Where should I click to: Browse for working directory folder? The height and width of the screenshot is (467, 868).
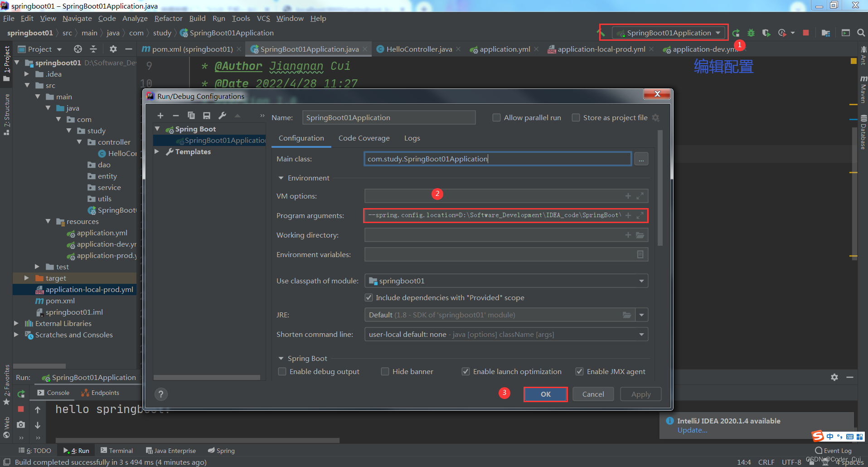pyautogui.click(x=640, y=235)
